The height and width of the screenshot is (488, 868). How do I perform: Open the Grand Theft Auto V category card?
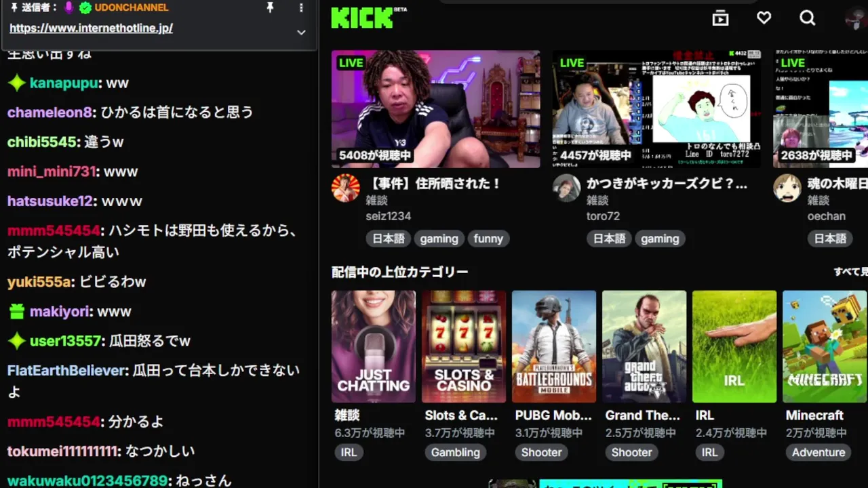click(x=644, y=346)
